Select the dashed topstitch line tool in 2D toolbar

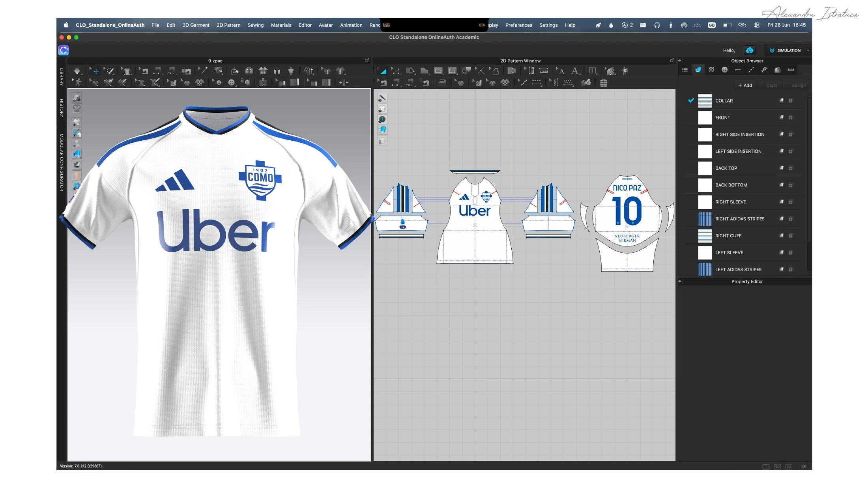(537, 82)
